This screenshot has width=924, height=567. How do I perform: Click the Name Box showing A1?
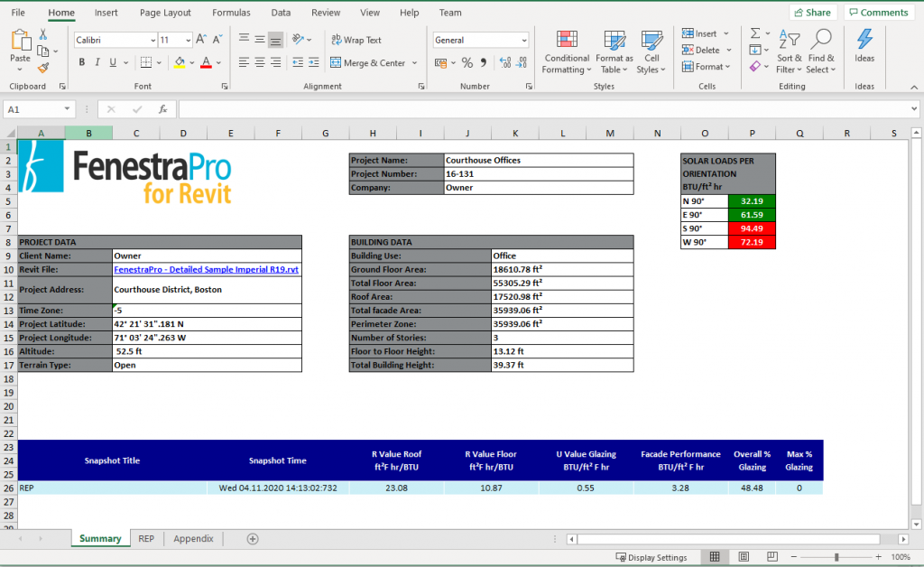click(38, 109)
